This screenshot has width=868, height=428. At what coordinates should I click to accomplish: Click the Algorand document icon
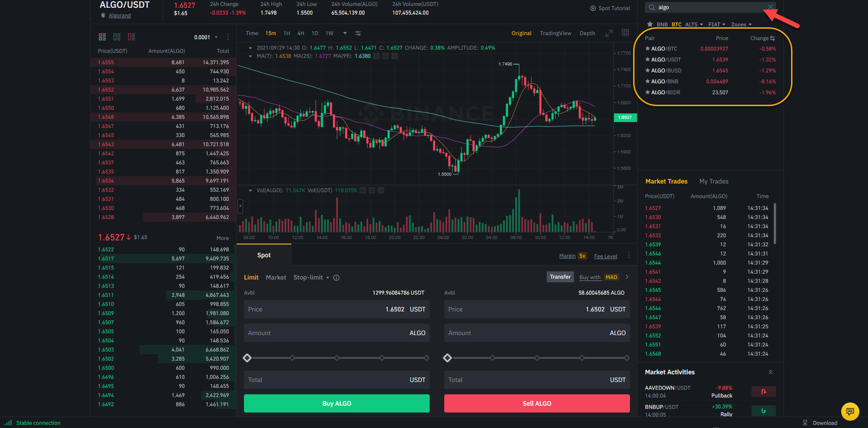103,15
